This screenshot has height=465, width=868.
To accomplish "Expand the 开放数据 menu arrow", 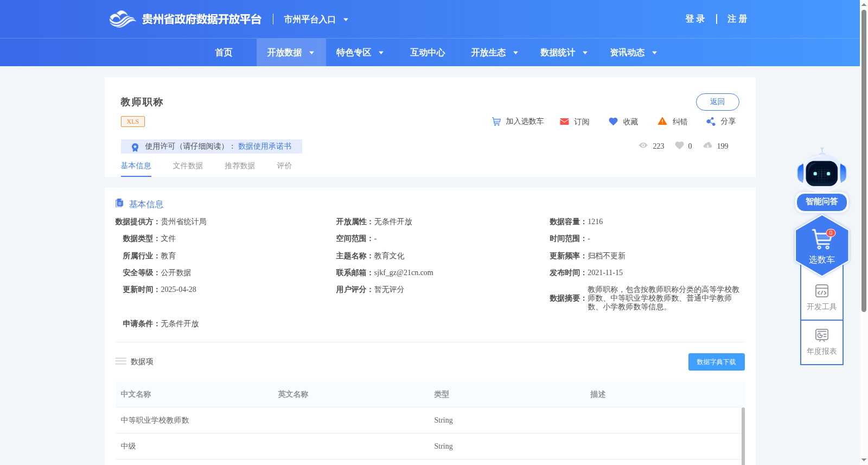I will coord(312,53).
